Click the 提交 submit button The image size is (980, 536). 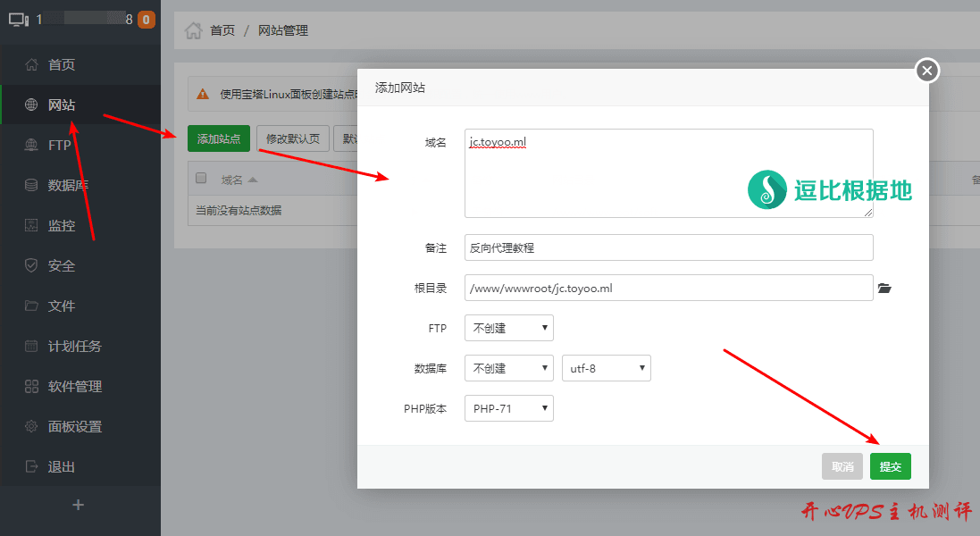click(890, 465)
